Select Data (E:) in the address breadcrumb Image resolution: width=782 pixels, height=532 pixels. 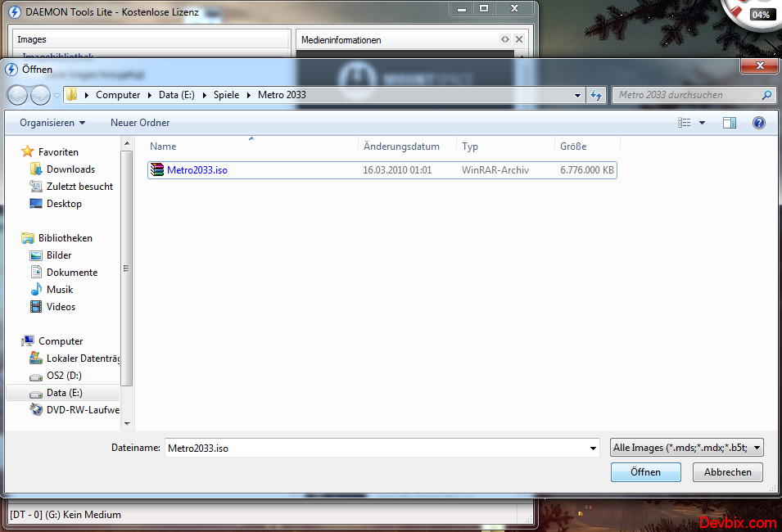(177, 95)
